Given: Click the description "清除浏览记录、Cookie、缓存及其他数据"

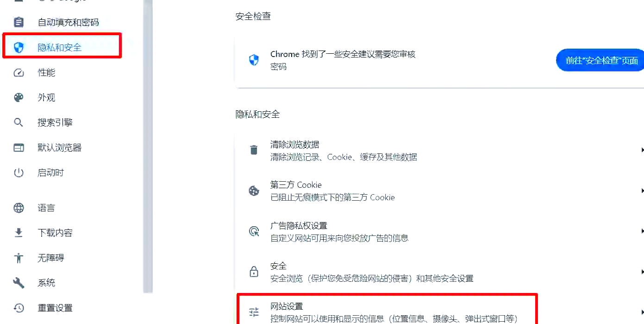Looking at the screenshot, I should coord(344,157).
